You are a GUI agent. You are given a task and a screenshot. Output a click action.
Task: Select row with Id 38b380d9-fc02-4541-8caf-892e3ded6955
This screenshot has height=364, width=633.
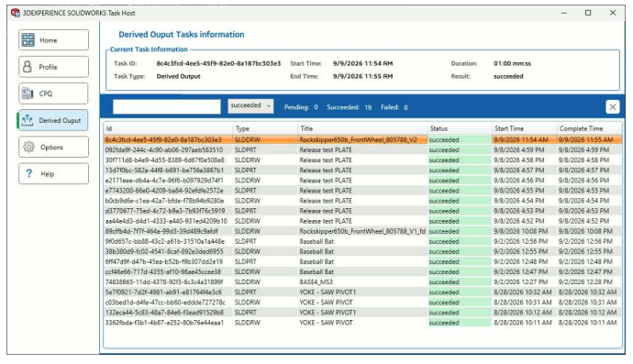tap(362, 251)
